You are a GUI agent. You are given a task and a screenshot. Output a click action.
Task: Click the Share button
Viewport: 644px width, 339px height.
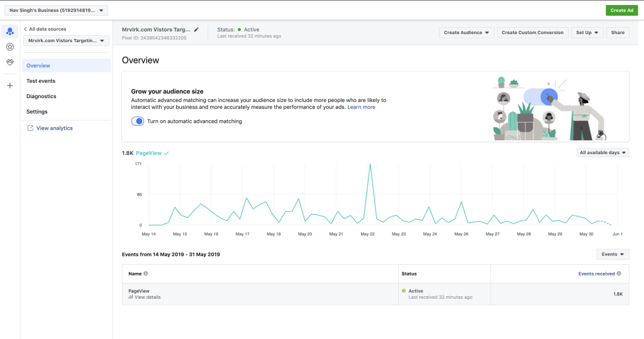[x=618, y=33]
